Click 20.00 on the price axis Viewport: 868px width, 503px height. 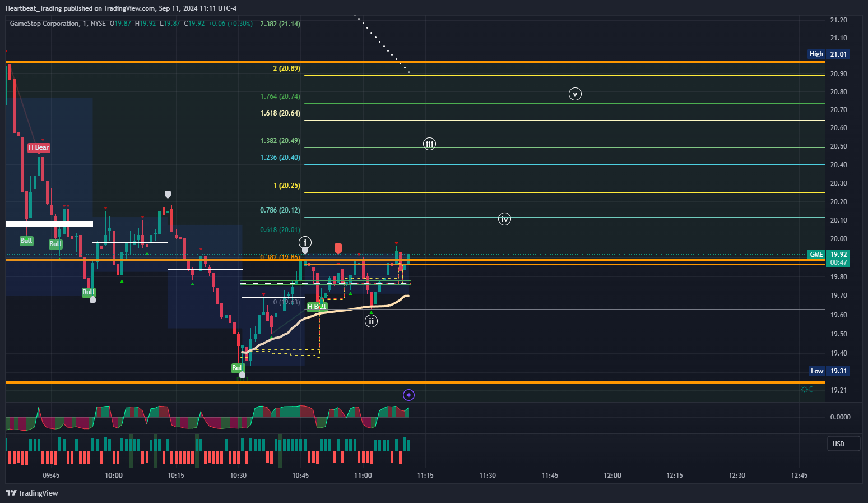click(838, 239)
